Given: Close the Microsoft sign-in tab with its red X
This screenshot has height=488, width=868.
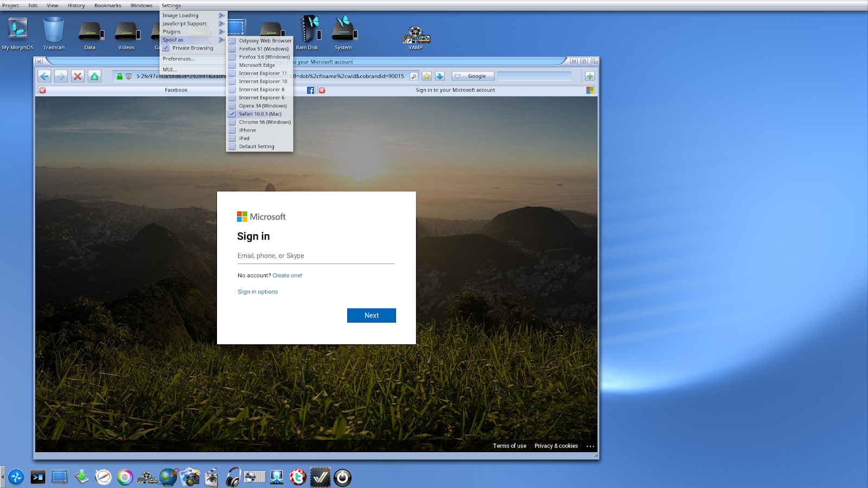Looking at the screenshot, I should (322, 91).
